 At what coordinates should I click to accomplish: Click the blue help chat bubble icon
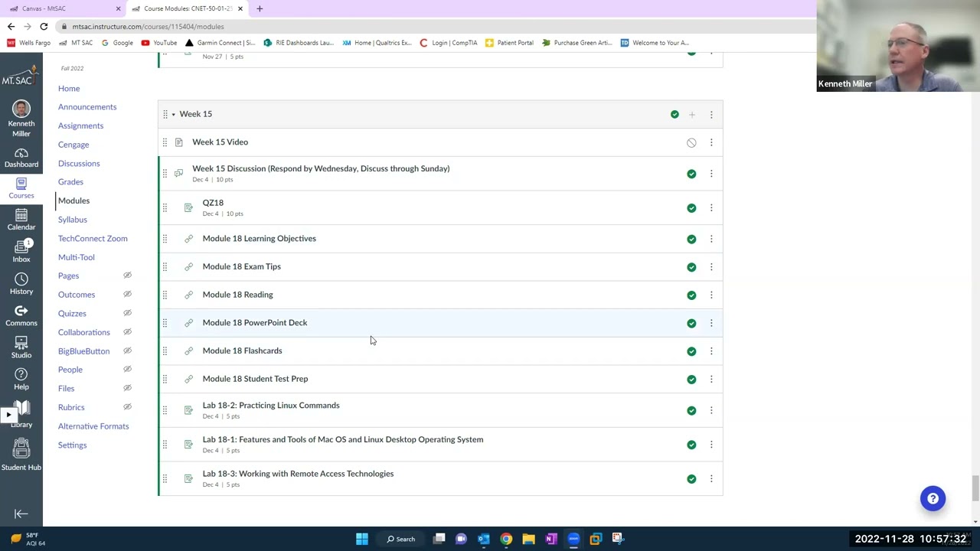tap(933, 499)
